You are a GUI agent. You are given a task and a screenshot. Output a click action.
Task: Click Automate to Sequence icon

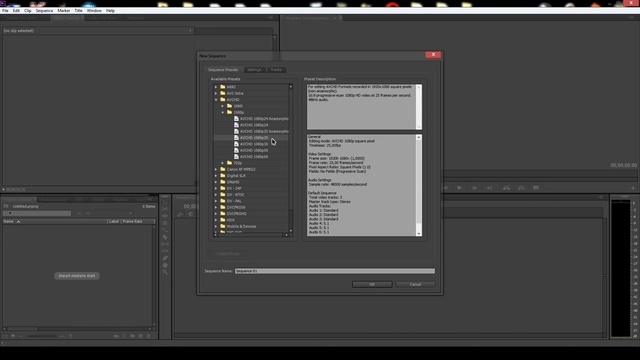pos(116,336)
